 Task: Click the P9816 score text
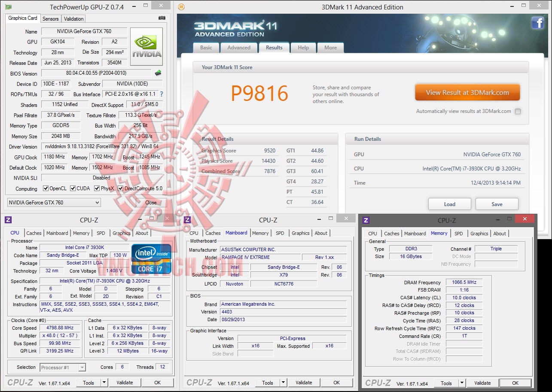pos(259,93)
